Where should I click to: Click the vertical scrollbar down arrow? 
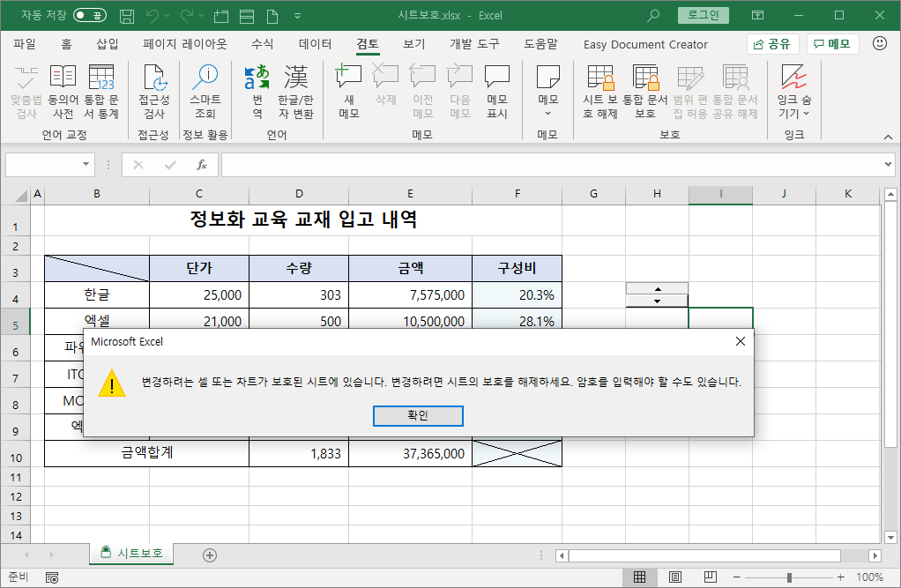pos(890,538)
